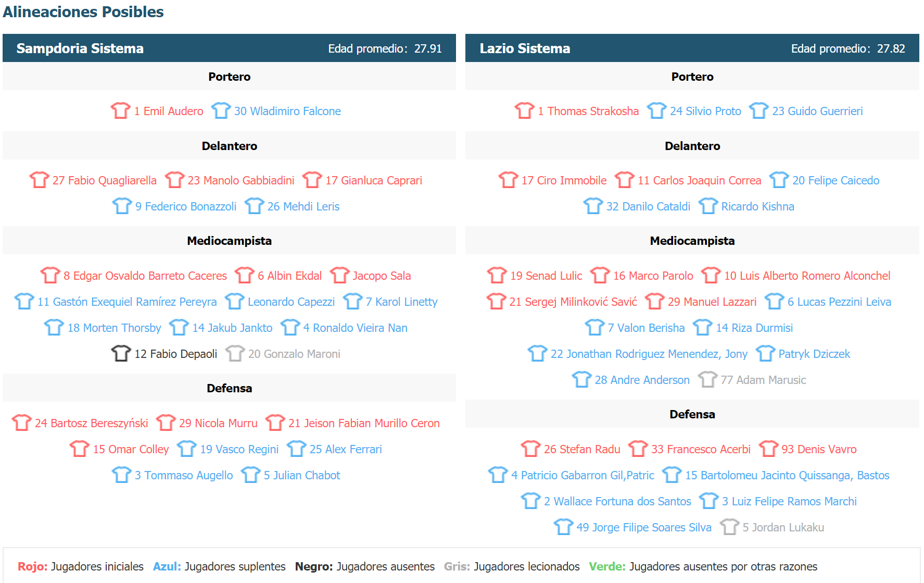This screenshot has width=924, height=583.
Task: Click the blue jersey icon beside Vasco Regini
Action: 186,449
